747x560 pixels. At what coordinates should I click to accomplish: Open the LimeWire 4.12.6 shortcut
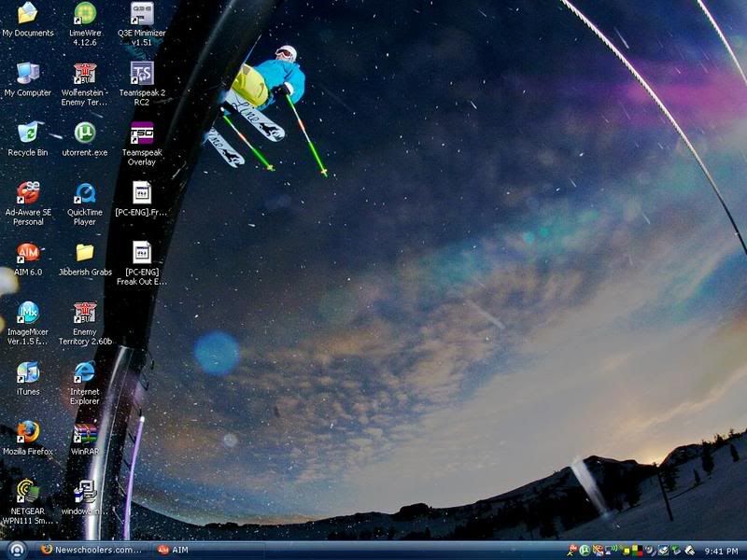coord(85,14)
